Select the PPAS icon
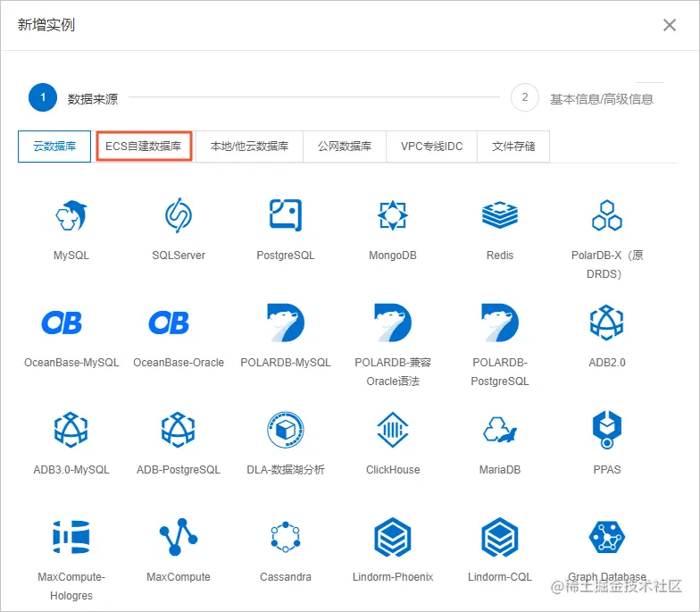 (607, 430)
